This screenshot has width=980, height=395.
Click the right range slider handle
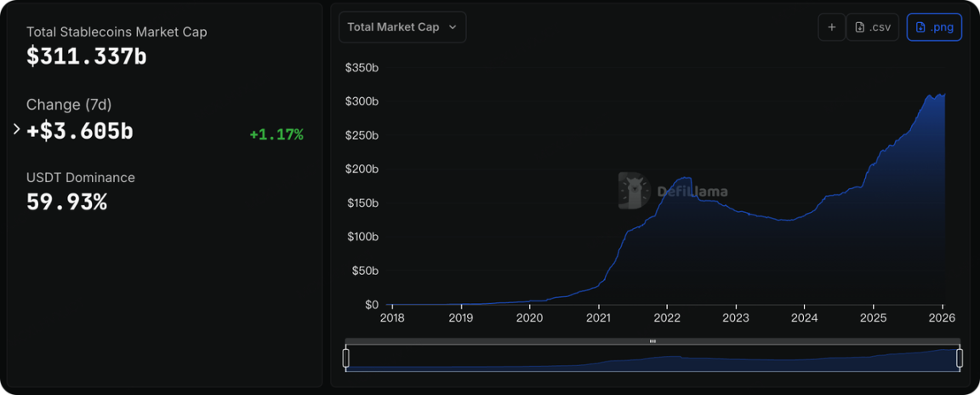pos(960,358)
